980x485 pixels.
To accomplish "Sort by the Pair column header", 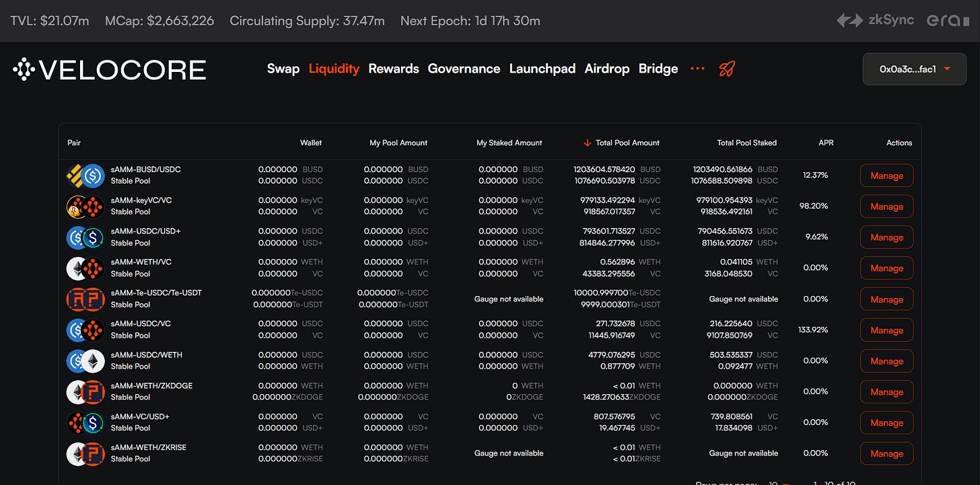I will click(74, 143).
